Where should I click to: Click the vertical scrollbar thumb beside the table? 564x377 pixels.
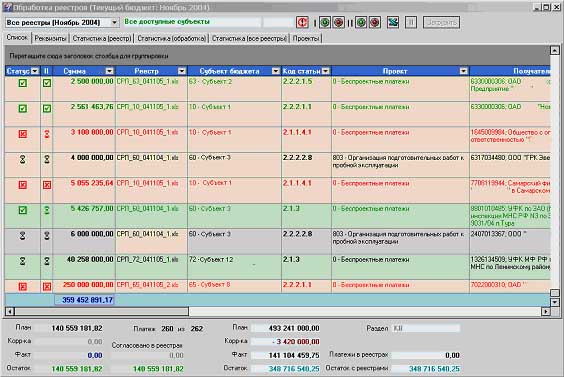tap(555, 293)
